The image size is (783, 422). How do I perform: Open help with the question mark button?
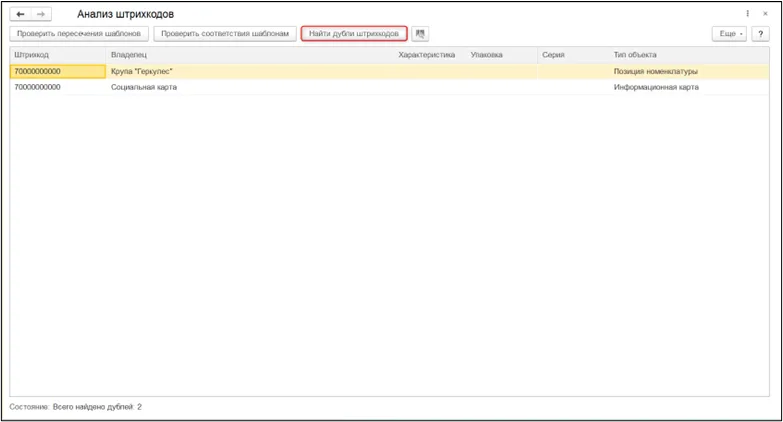click(760, 33)
